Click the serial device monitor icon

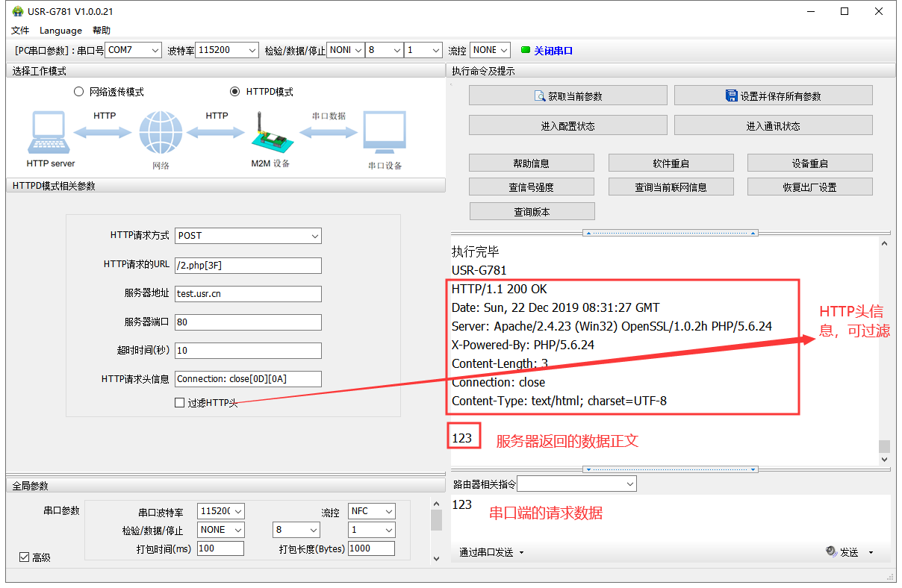[385, 133]
